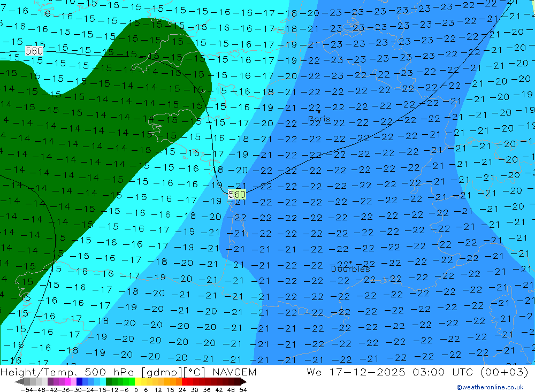Open the weatheronline.co.uk link
The image size is (535, 392).
point(490,387)
